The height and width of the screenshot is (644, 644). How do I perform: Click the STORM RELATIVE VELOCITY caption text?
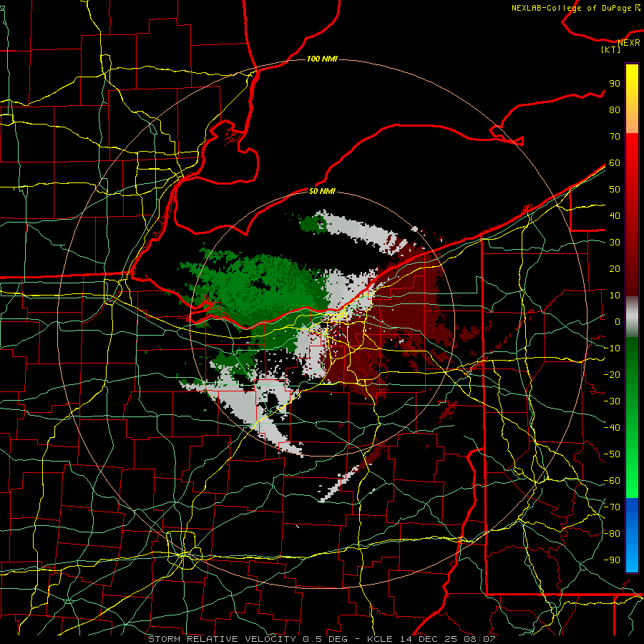point(222,639)
